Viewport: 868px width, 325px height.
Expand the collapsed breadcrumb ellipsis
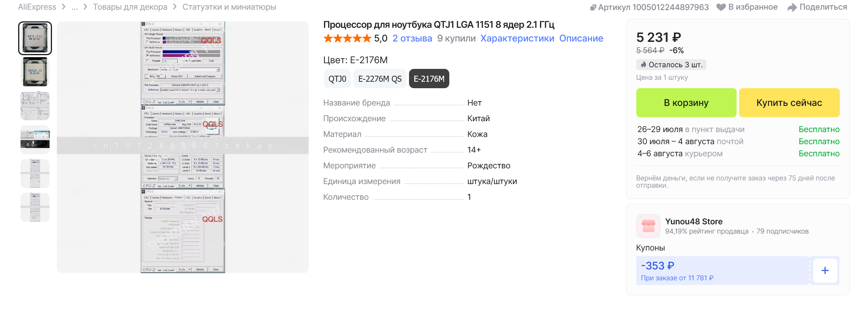[75, 7]
